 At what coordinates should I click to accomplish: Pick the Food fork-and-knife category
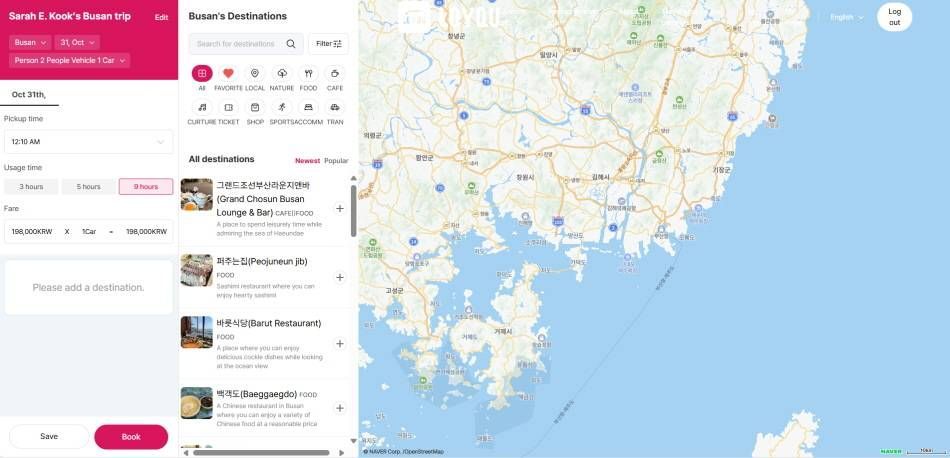308,73
